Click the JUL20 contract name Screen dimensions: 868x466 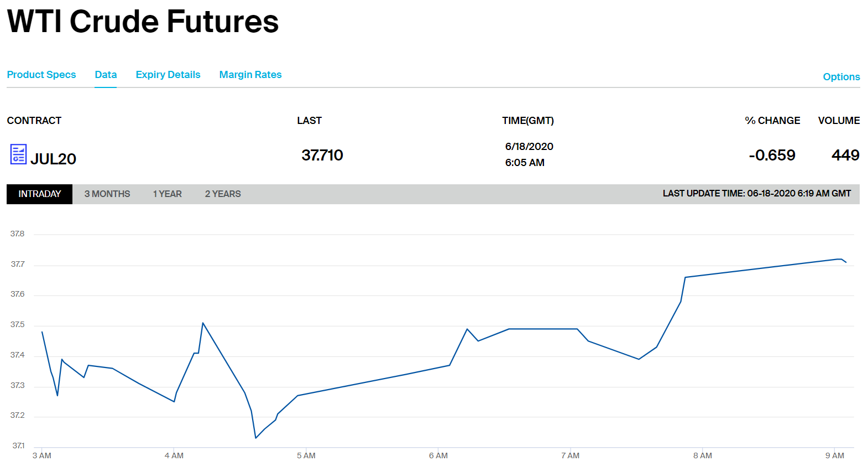point(53,159)
